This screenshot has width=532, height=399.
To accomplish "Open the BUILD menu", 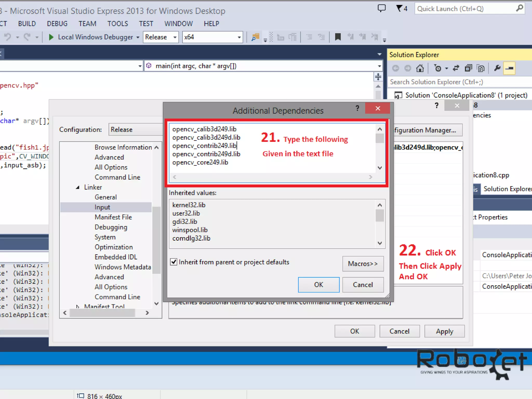I will (27, 24).
